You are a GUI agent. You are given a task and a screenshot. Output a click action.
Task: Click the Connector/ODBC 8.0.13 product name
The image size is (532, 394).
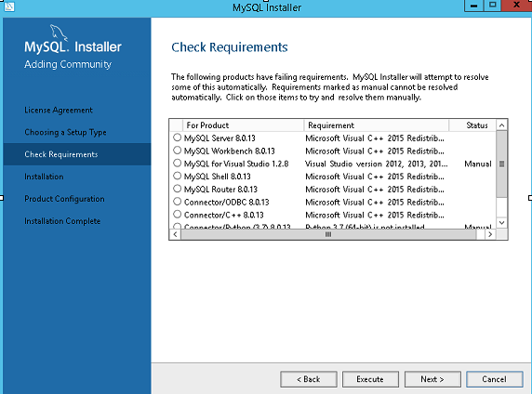(x=226, y=202)
